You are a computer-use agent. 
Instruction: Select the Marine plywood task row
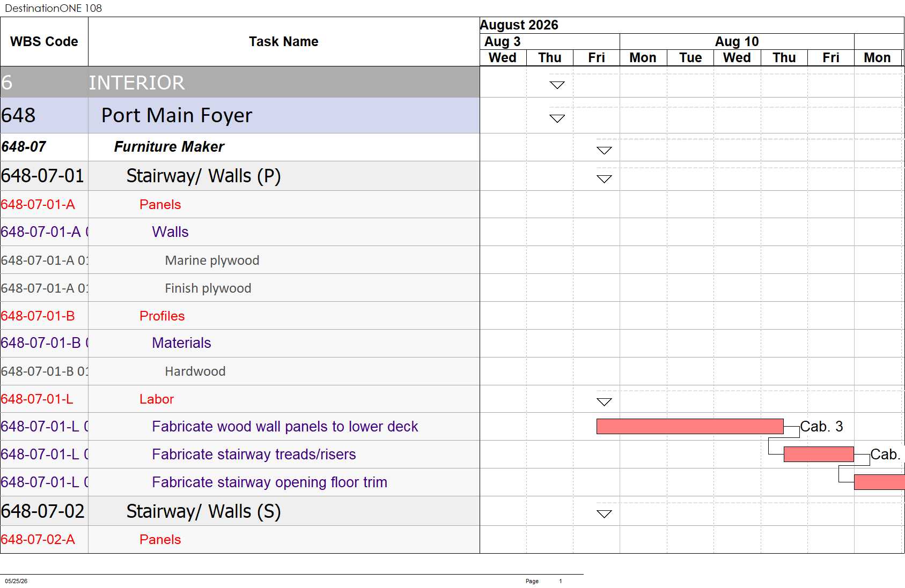tap(240, 260)
